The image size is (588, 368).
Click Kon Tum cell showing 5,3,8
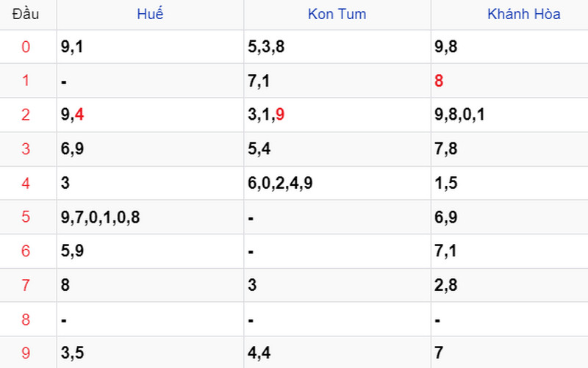[x=337, y=47]
